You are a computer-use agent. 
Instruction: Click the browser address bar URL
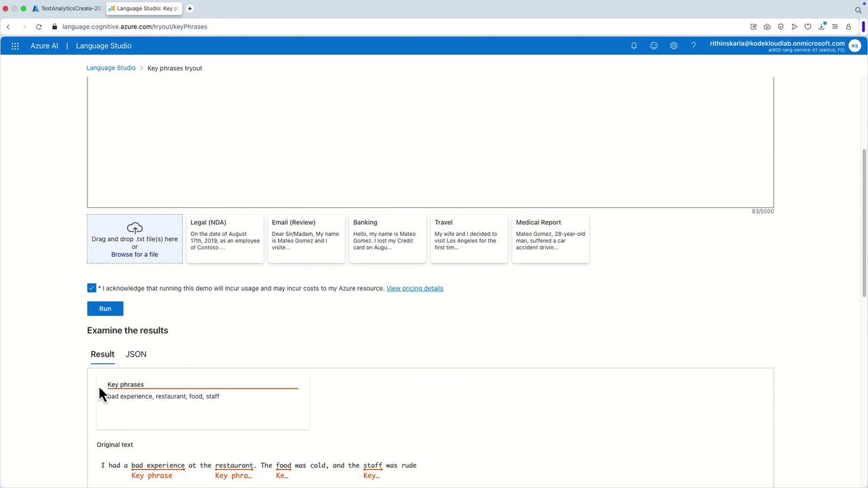[x=134, y=26]
